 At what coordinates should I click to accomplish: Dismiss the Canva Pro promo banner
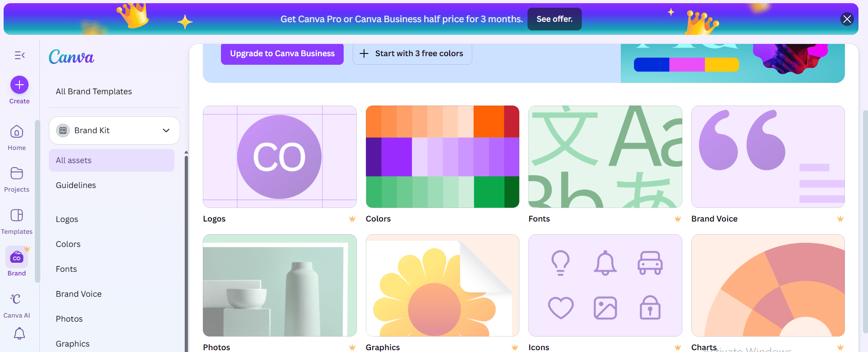(x=847, y=19)
